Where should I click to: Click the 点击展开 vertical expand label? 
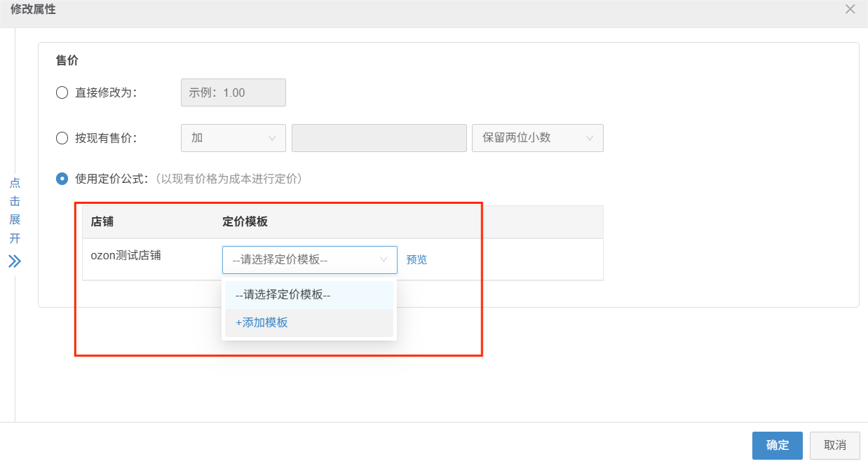coord(15,210)
